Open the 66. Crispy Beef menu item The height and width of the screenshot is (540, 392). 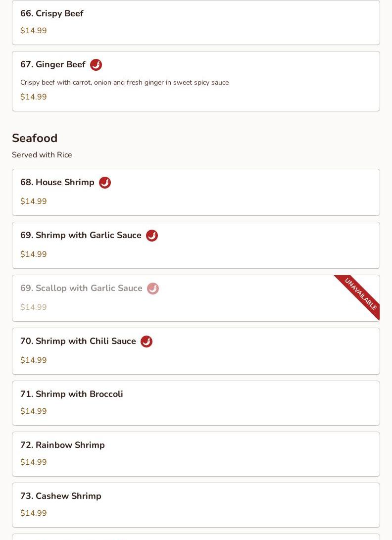click(52, 13)
